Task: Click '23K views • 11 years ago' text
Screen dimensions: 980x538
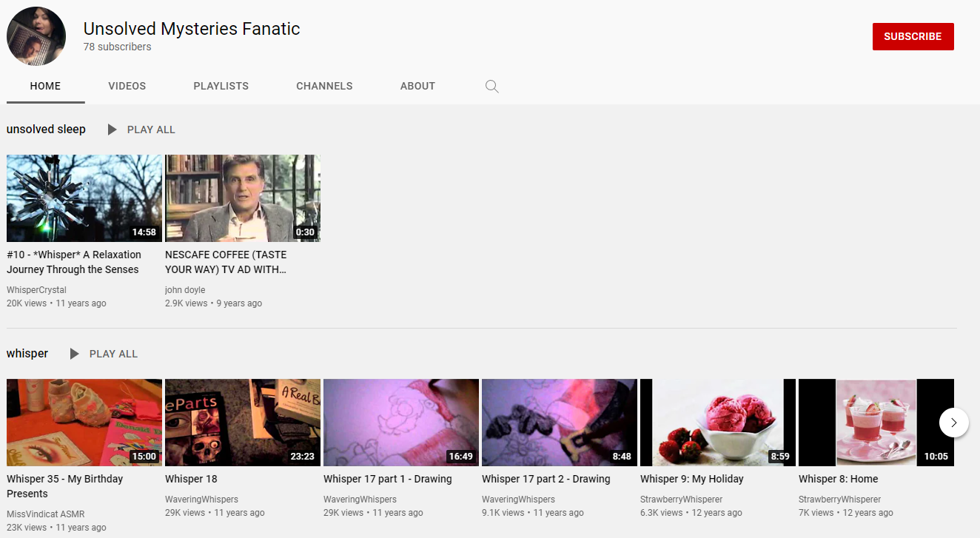Action: pyautogui.click(x=56, y=528)
